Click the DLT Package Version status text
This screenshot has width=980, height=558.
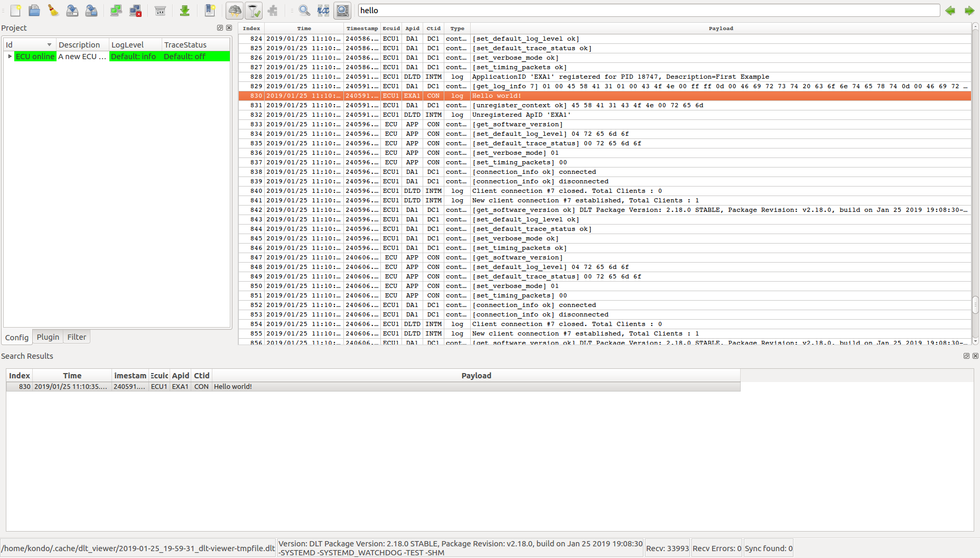click(460, 548)
